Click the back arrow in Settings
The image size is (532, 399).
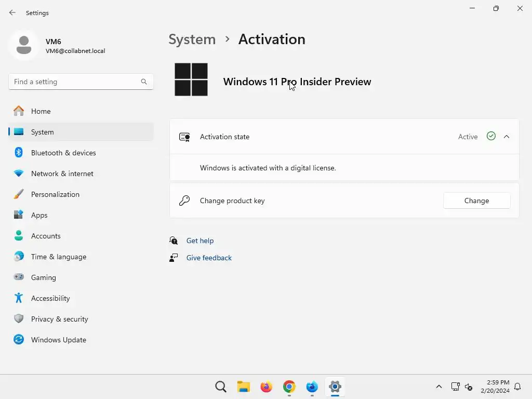12,12
